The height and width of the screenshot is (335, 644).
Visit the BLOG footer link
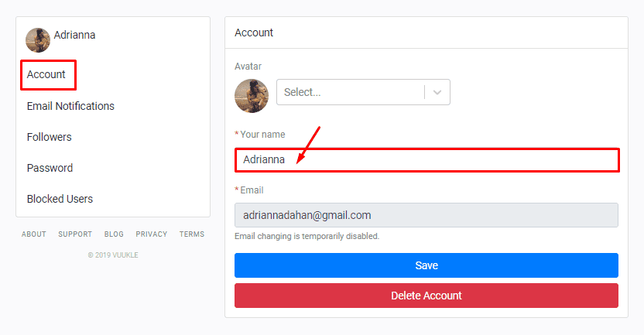[x=114, y=234]
